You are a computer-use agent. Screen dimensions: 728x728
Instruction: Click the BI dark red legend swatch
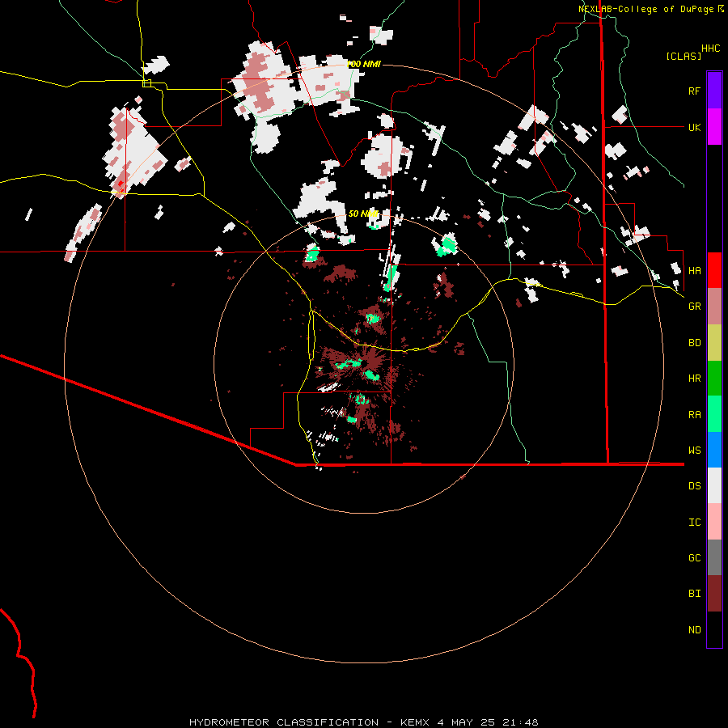[714, 594]
